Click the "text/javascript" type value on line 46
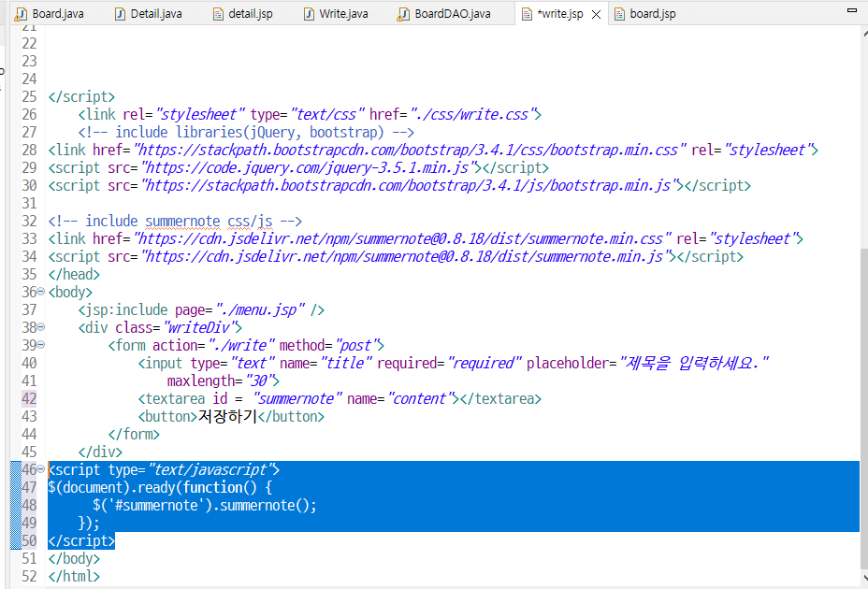Image resolution: width=868 pixels, height=589 pixels. click(210, 469)
